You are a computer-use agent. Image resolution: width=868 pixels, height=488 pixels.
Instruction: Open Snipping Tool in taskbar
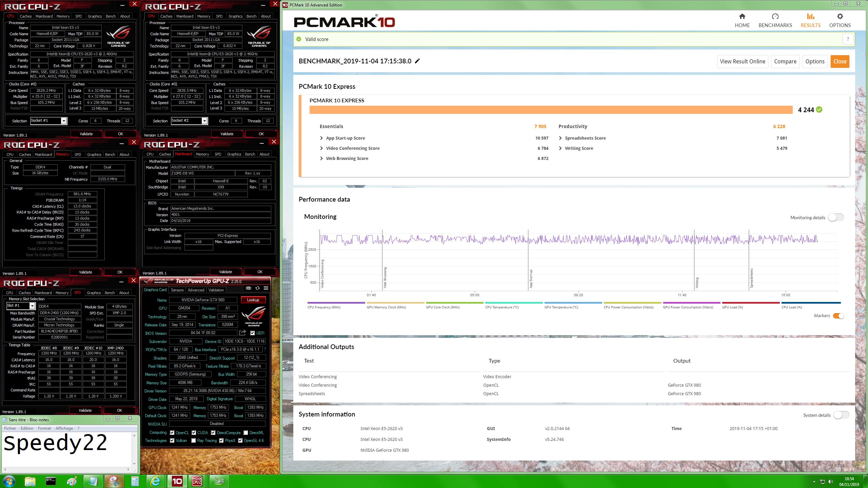[114, 481]
